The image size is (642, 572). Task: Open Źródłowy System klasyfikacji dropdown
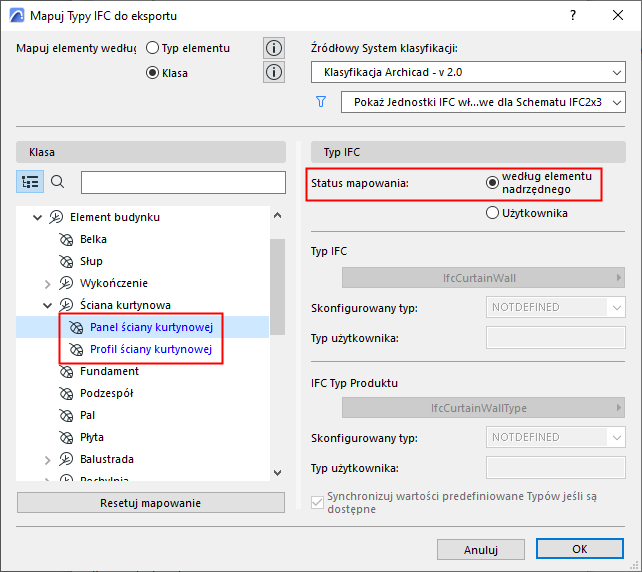click(x=468, y=72)
